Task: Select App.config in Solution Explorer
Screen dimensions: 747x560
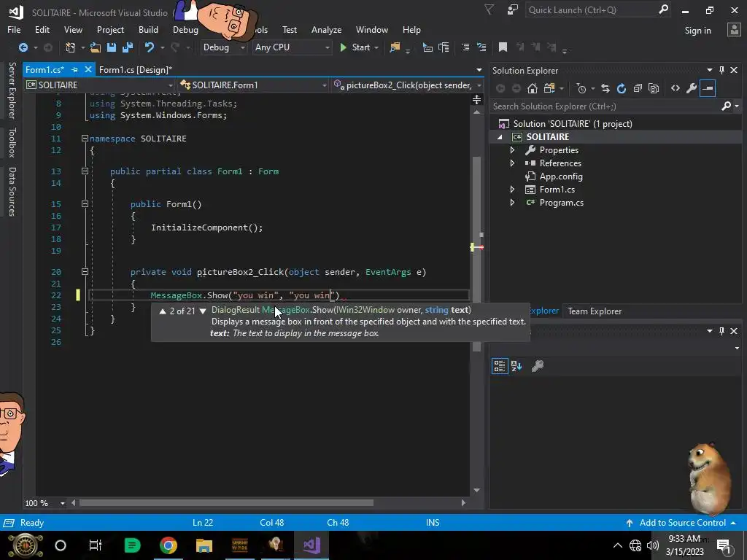Action: [x=561, y=176]
